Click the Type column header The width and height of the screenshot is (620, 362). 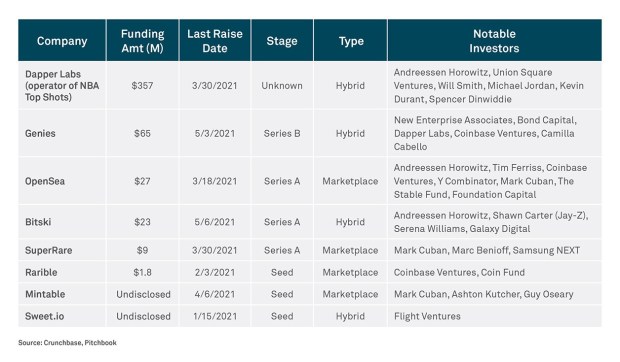(x=351, y=41)
